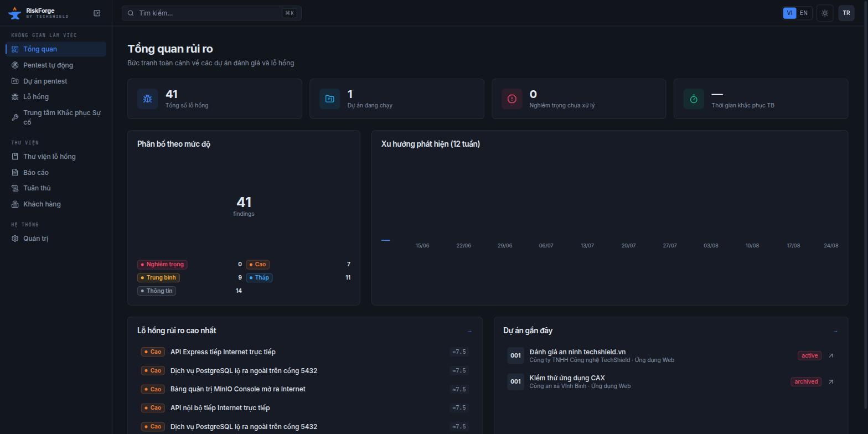Collapse the sidebar panel icon
This screenshot has height=434, width=868.
(x=97, y=13)
